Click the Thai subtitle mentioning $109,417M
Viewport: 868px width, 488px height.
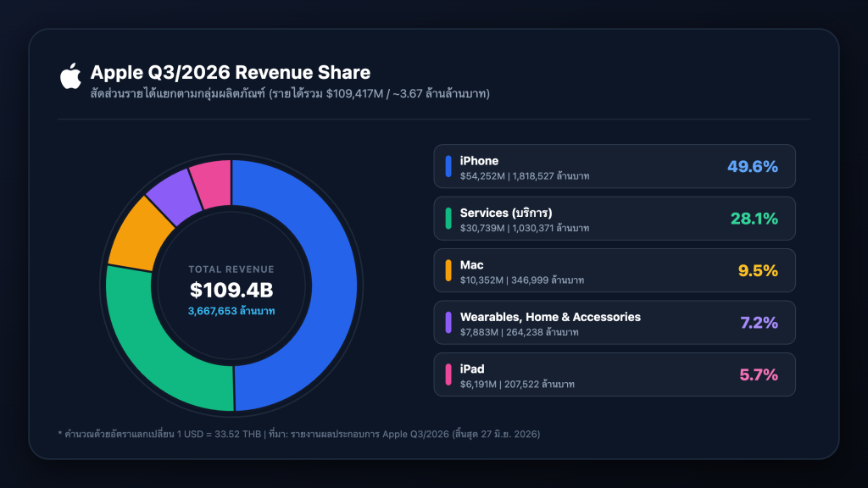coord(290,93)
